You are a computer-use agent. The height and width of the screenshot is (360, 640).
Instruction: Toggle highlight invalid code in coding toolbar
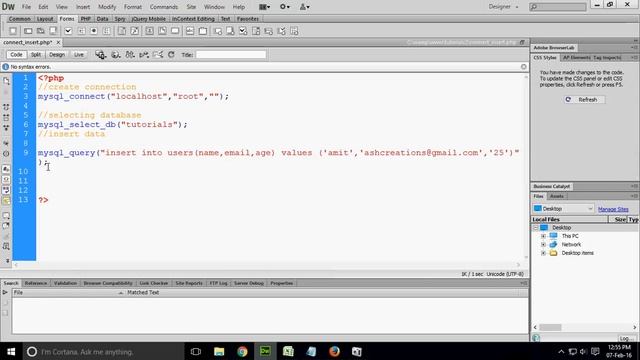tap(6, 179)
